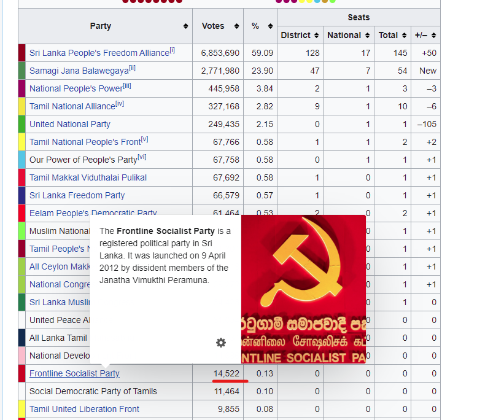The image size is (504, 420).
Task: Follow footnote [i] after Freedom Alliance
Action: (172, 50)
